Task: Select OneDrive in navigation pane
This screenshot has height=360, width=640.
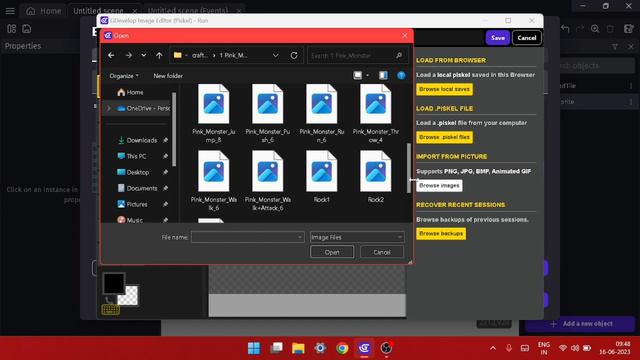Action: (143, 108)
